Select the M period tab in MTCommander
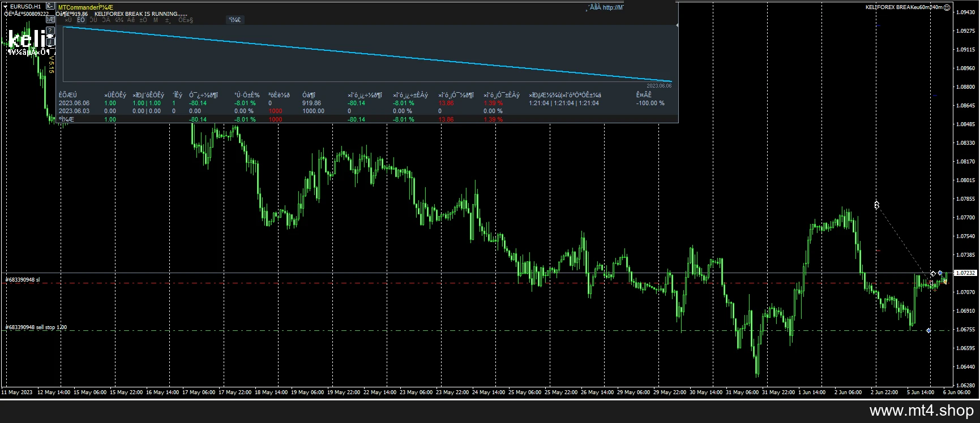 (156, 20)
